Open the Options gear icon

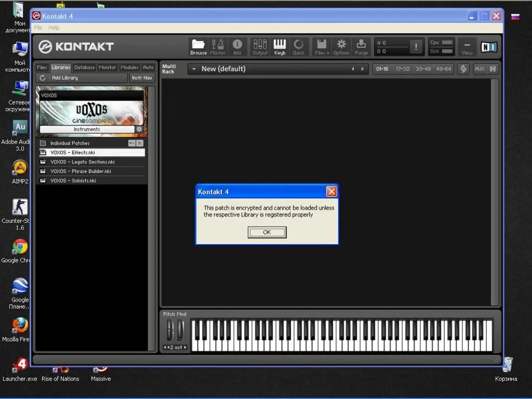[x=341, y=47]
